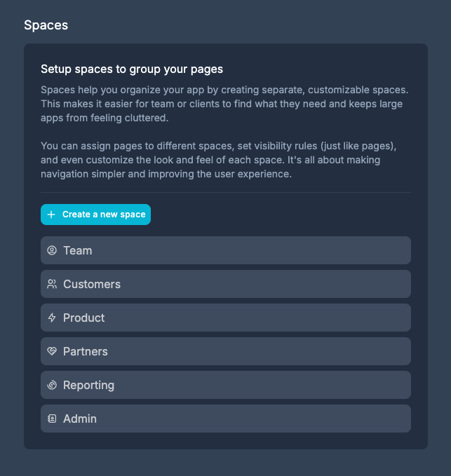Click the Reporting space spiral icon
This screenshot has height=476, width=451.
click(52, 385)
